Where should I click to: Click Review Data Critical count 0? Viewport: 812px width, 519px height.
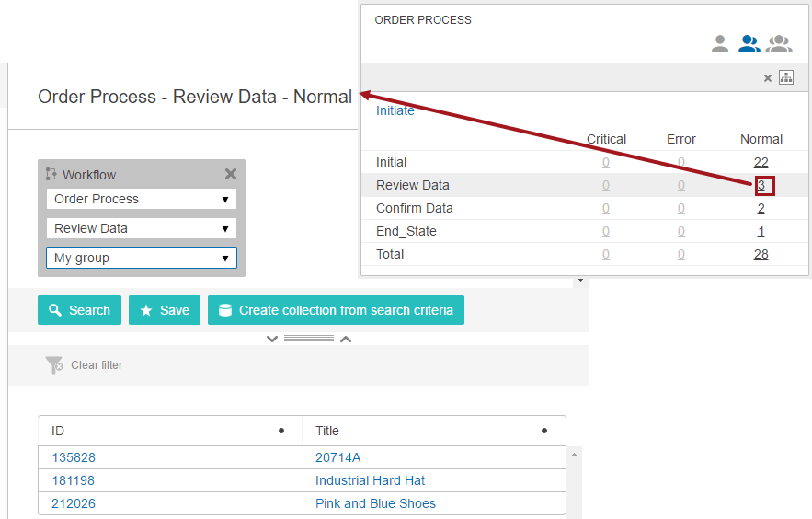click(x=606, y=186)
